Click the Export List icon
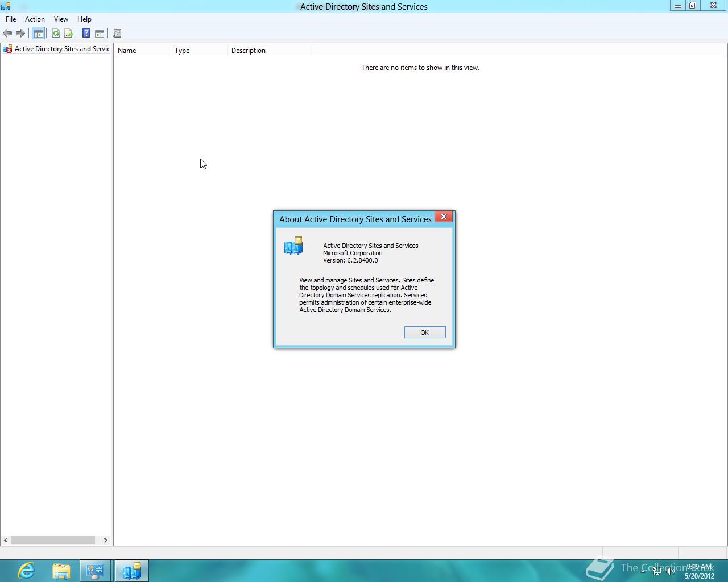The image size is (728, 582). coord(68,33)
